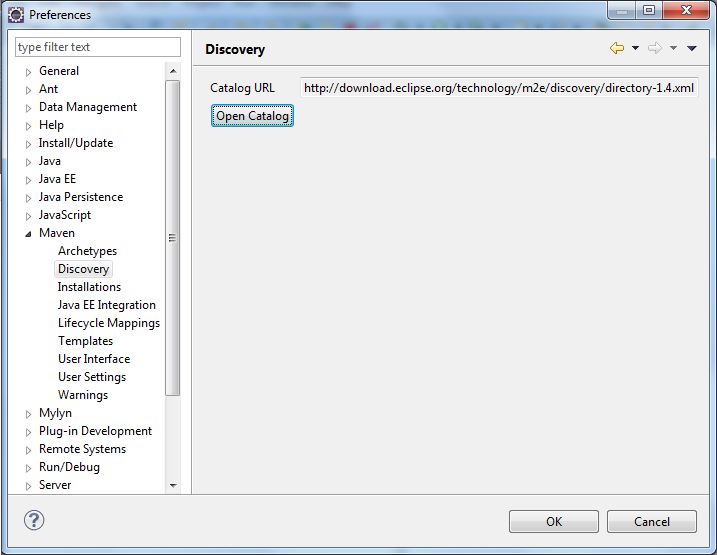The width and height of the screenshot is (717, 555).
Task: Select Archetypes under Maven
Action: (x=87, y=251)
